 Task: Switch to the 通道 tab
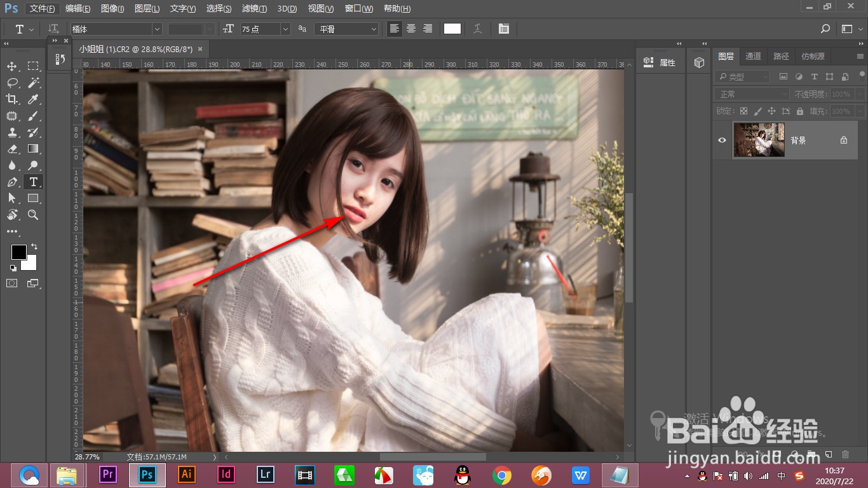pos(753,57)
